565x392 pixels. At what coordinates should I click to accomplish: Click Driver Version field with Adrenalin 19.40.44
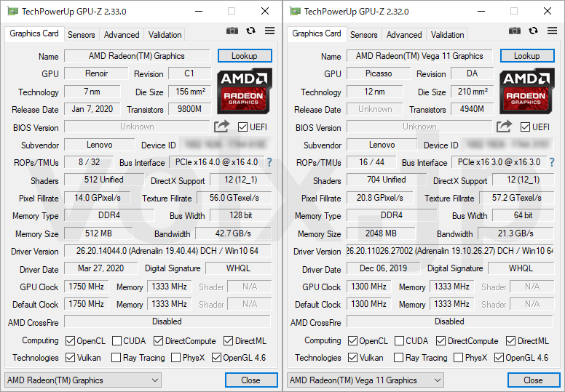167,251
